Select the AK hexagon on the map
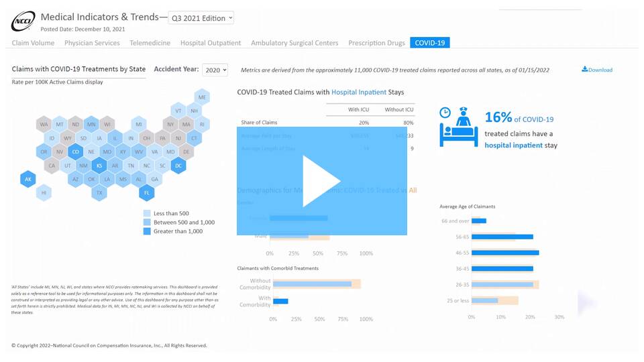644x362 pixels. pos(28,179)
